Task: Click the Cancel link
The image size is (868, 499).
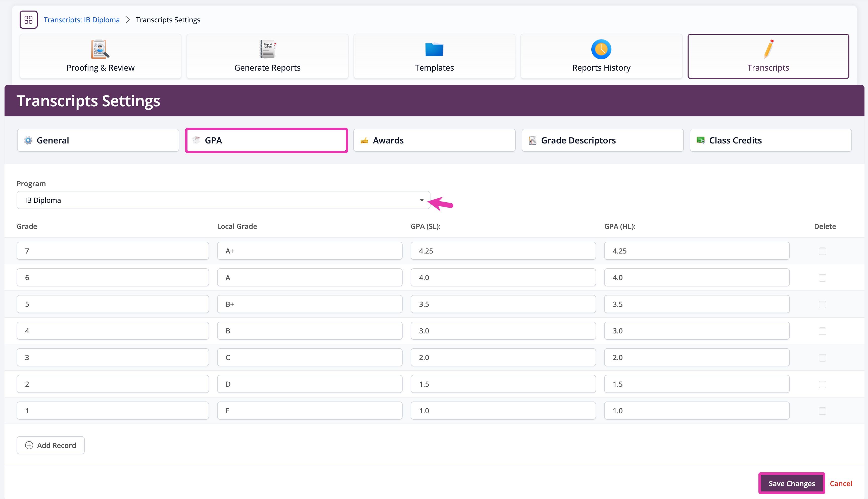Action: tap(841, 484)
